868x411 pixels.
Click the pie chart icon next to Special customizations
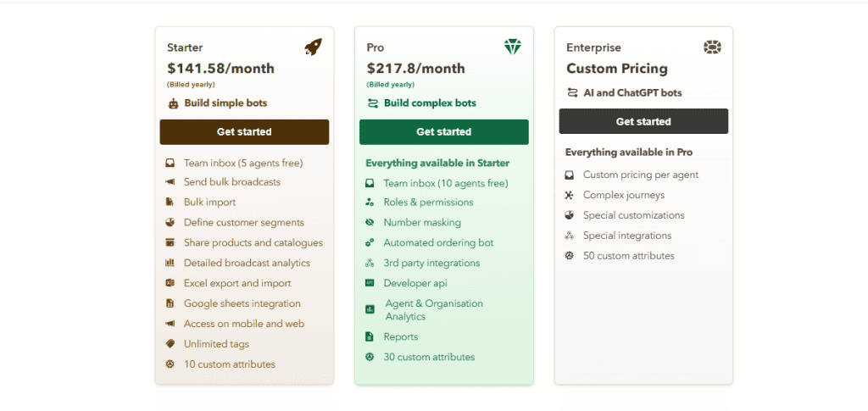point(570,215)
